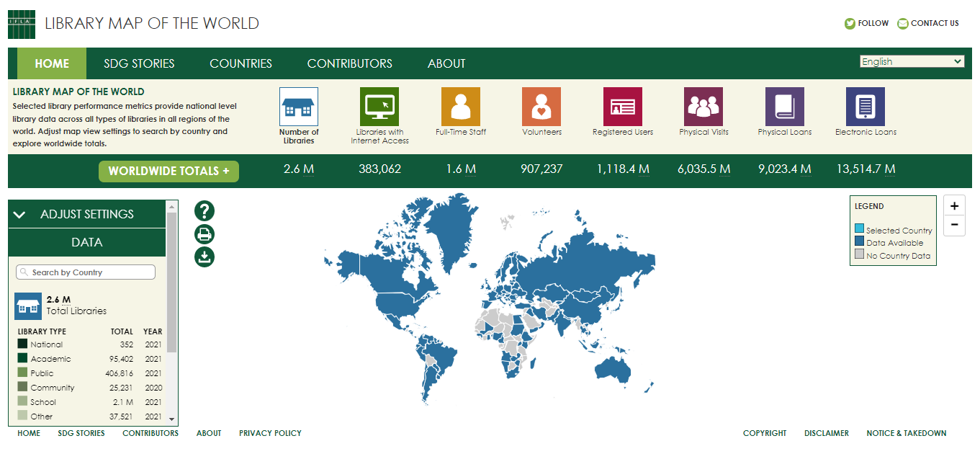This screenshot has width=980, height=472.
Task: Focus the Search by Country field
Action: coord(86,272)
